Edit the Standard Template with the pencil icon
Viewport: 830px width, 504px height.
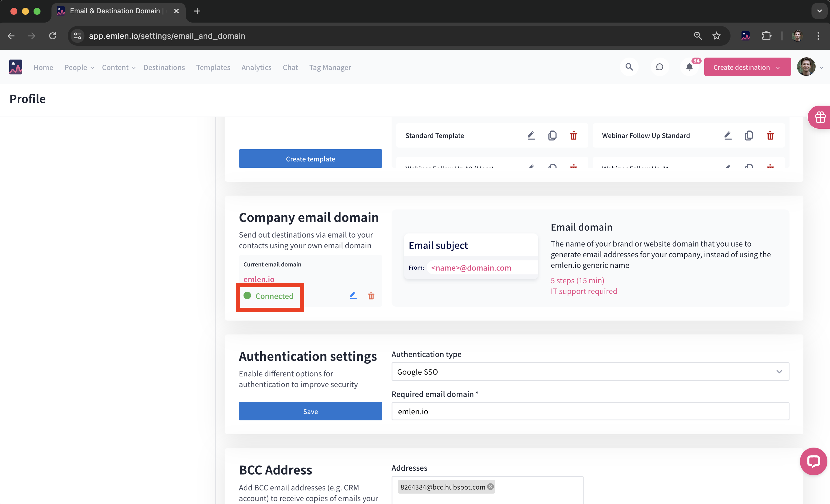531,135
